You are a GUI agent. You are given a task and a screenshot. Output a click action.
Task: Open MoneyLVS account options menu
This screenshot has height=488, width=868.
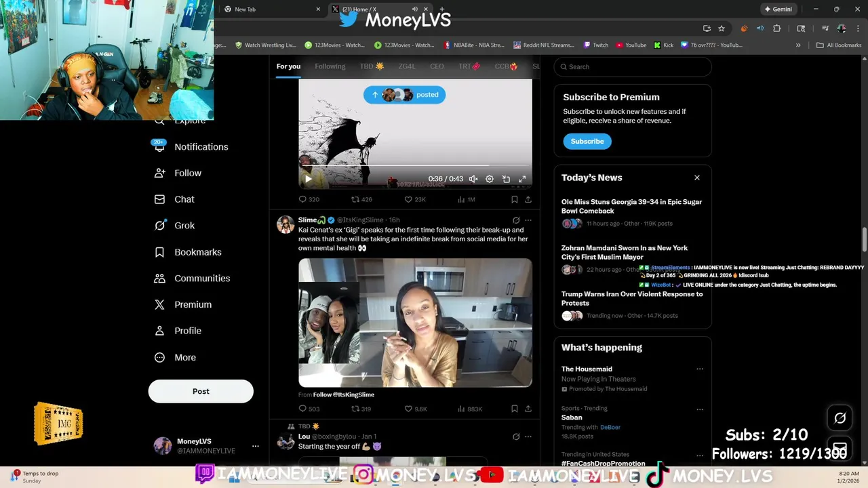(255, 446)
